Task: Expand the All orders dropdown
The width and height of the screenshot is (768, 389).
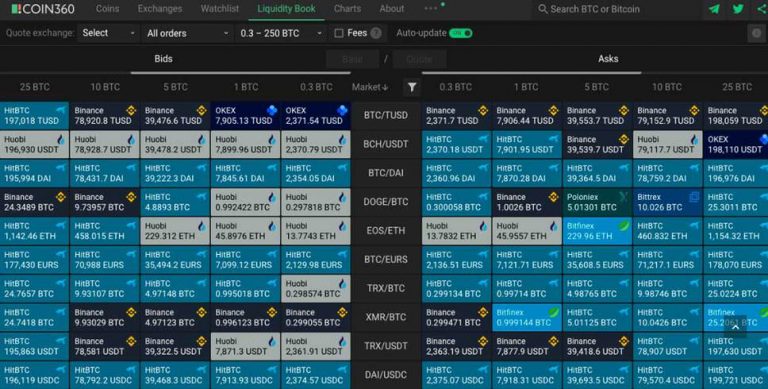Action: [188, 33]
